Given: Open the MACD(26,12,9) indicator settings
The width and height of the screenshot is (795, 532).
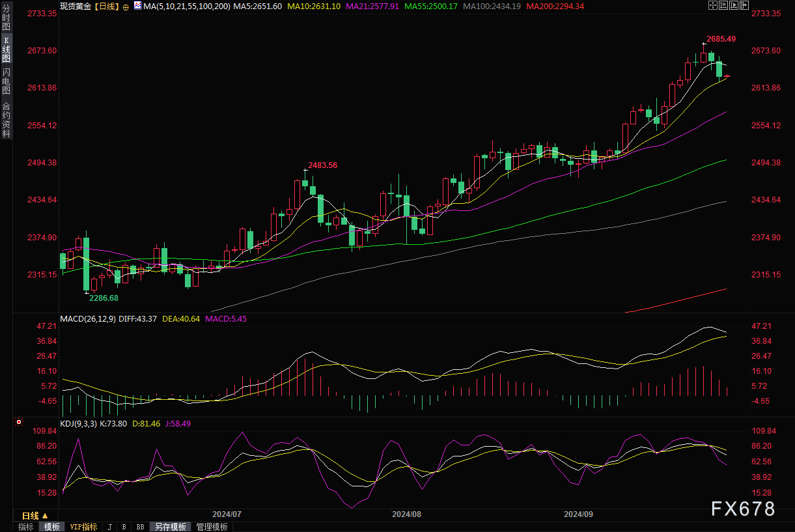Looking at the screenshot, I should [88, 318].
